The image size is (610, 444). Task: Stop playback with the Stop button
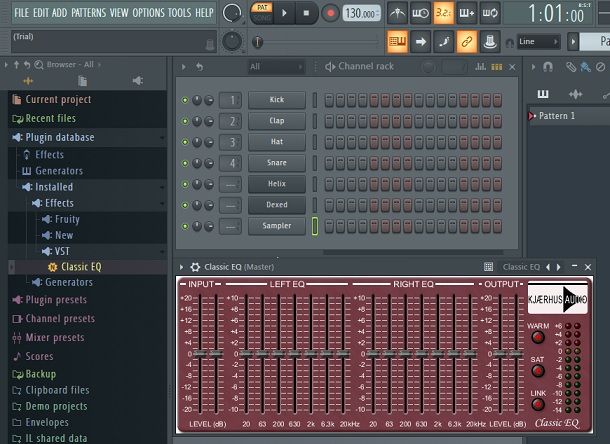coord(306,13)
